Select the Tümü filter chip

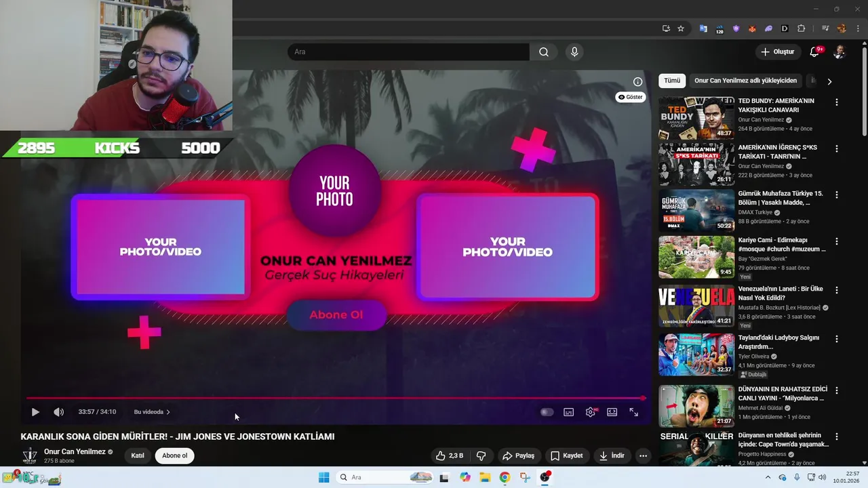672,81
